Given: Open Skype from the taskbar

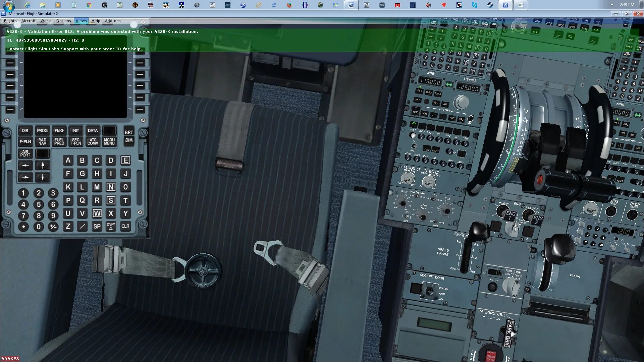Looking at the screenshot, I should point(474,5).
